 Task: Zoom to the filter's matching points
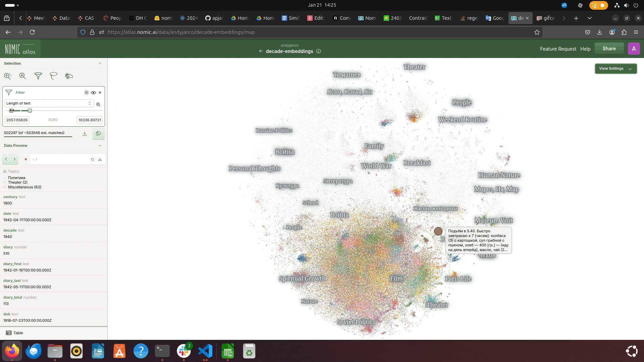[x=98, y=104]
